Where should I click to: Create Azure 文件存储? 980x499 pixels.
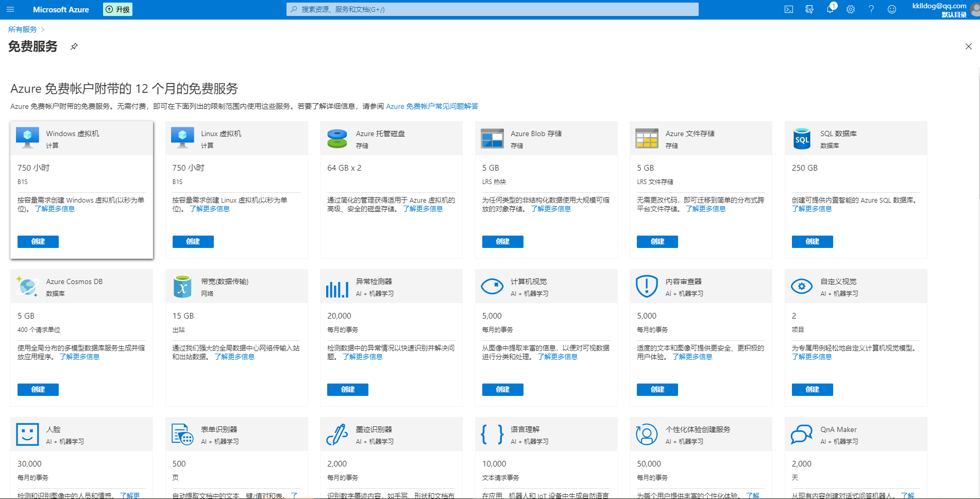[657, 242]
